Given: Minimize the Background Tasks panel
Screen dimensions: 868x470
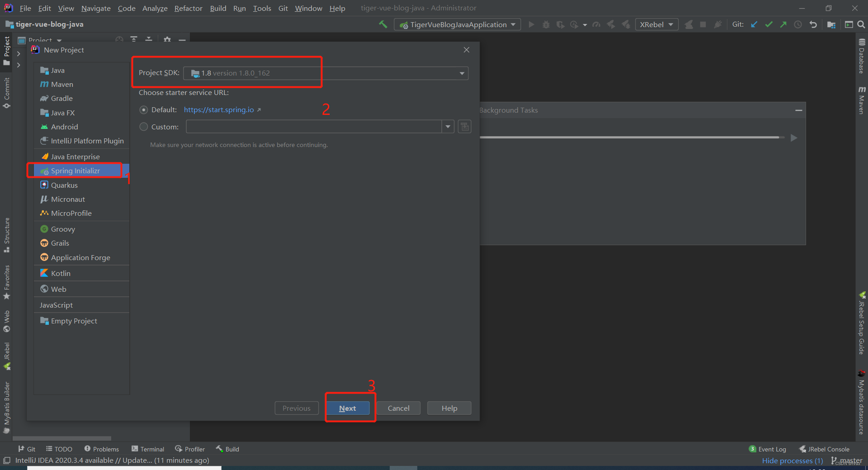Looking at the screenshot, I should (x=799, y=110).
